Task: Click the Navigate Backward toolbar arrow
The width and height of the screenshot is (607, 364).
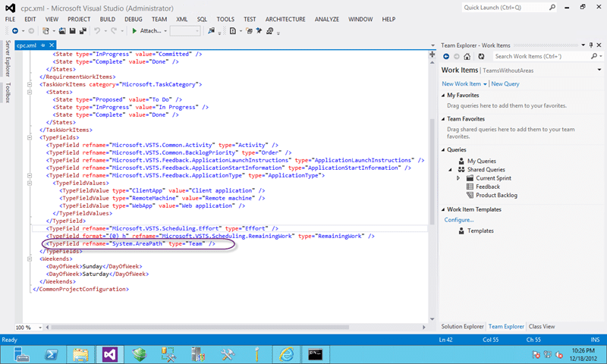Action: (15, 30)
